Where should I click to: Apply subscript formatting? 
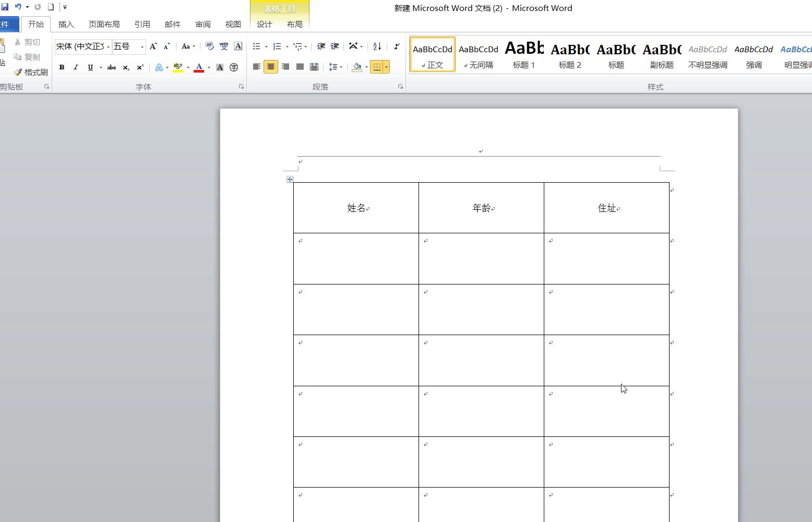tap(126, 67)
